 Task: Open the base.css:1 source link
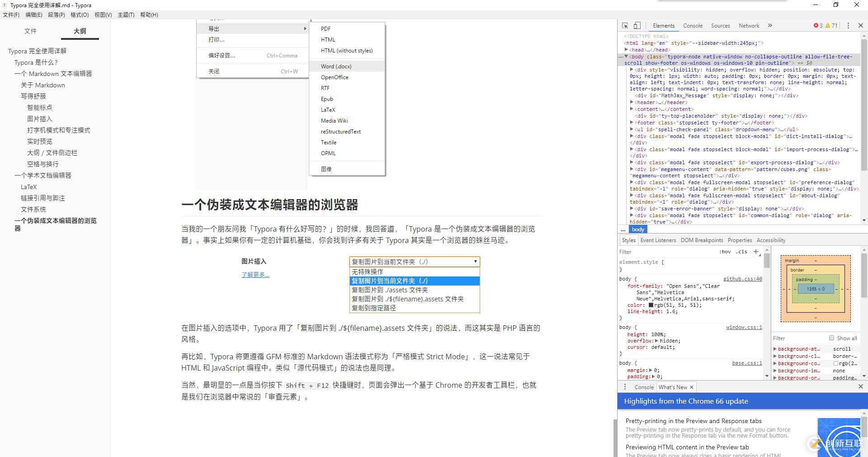click(747, 363)
